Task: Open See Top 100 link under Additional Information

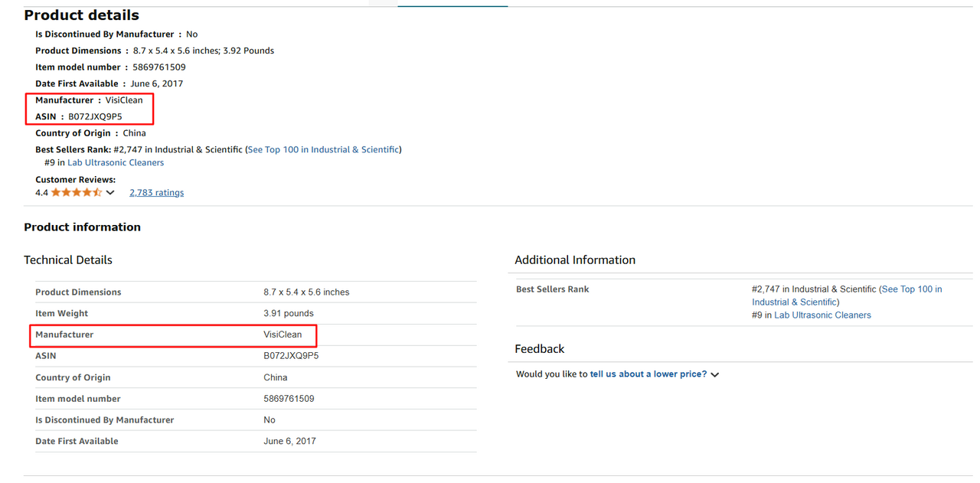Action: 911,289
